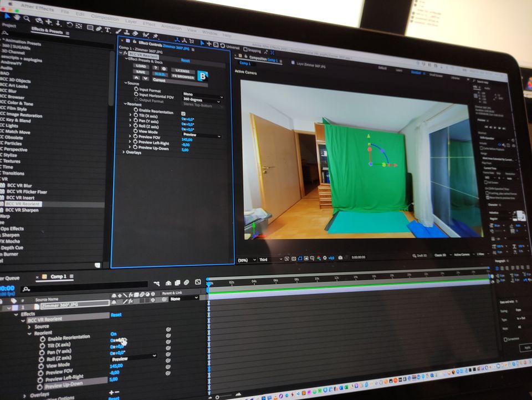The image size is (532, 400).
Task: Toggle fx effect switch on BCC VR Reorient
Action: (125, 54)
